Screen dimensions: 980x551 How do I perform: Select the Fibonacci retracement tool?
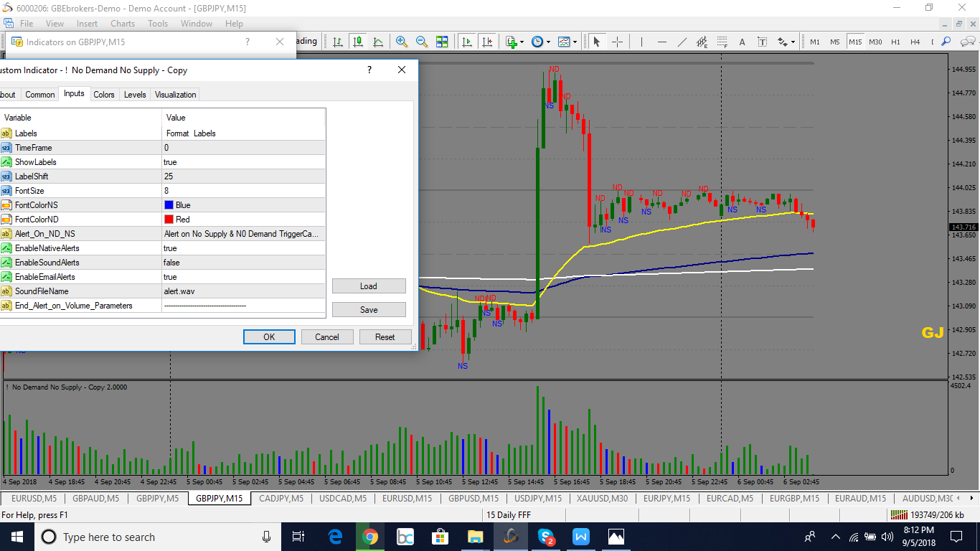722,42
